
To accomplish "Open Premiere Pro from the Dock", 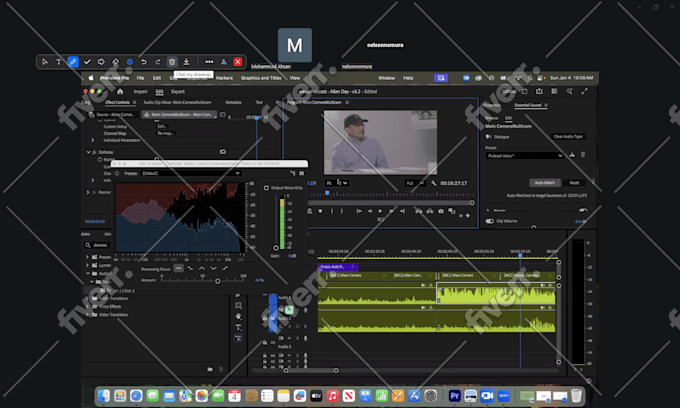I will [454, 395].
